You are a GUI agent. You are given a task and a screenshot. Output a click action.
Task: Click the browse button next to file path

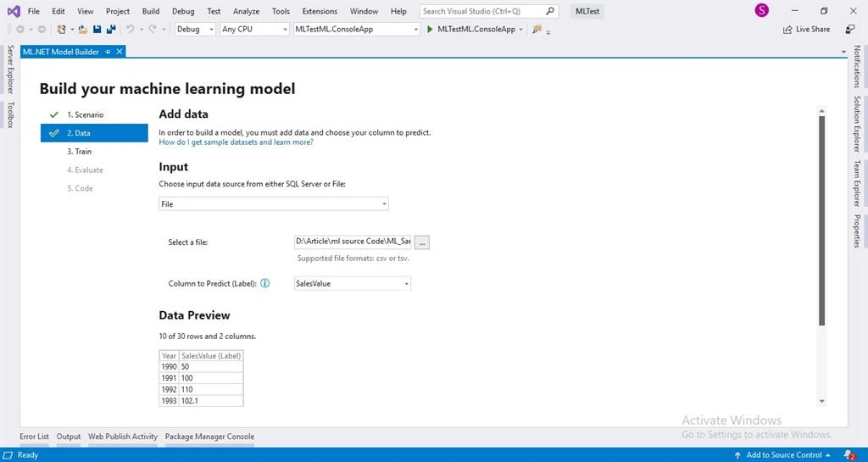(x=422, y=242)
